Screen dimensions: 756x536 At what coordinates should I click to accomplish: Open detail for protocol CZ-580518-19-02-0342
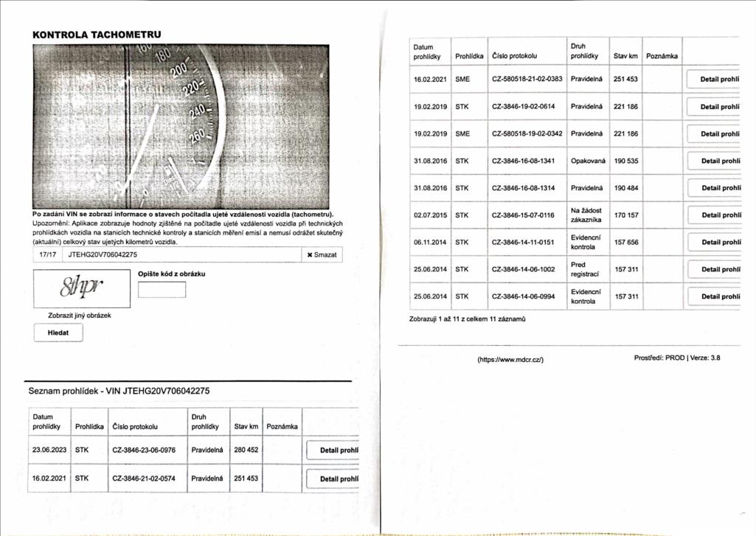[713, 134]
